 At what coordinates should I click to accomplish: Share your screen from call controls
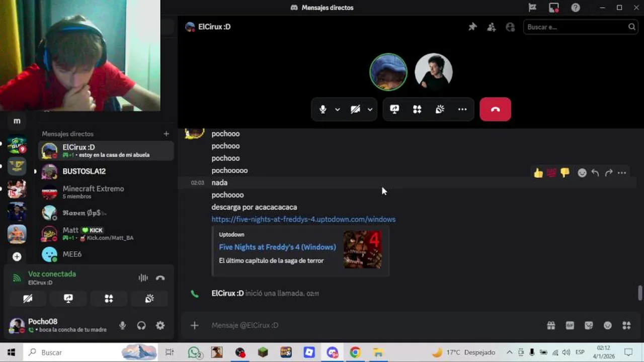(x=394, y=109)
